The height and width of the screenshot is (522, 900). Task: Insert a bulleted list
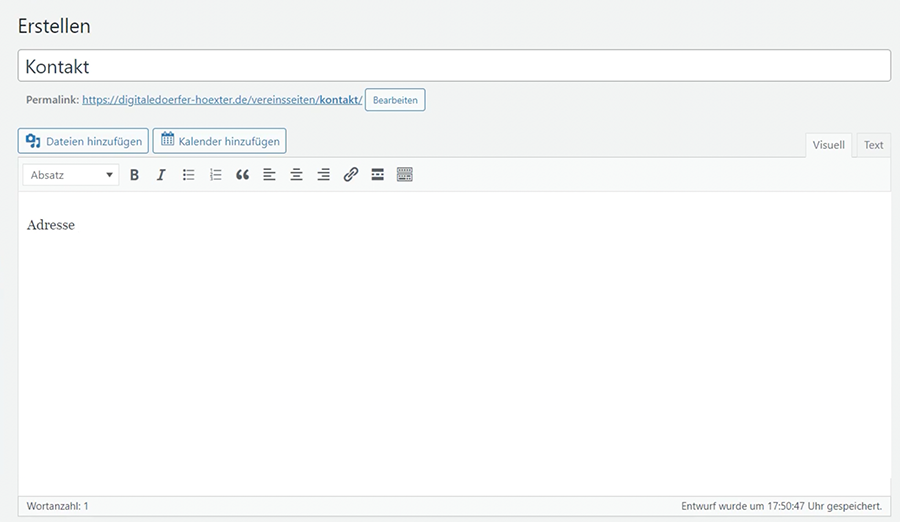(188, 175)
